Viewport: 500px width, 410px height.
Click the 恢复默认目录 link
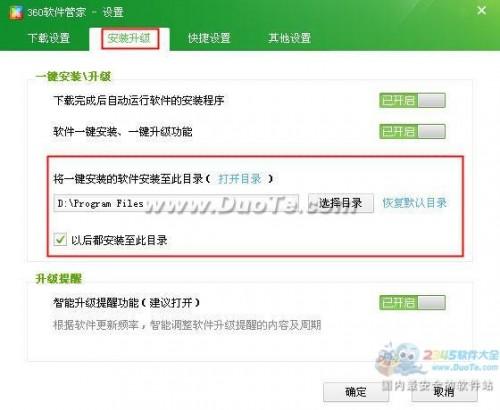(x=415, y=203)
